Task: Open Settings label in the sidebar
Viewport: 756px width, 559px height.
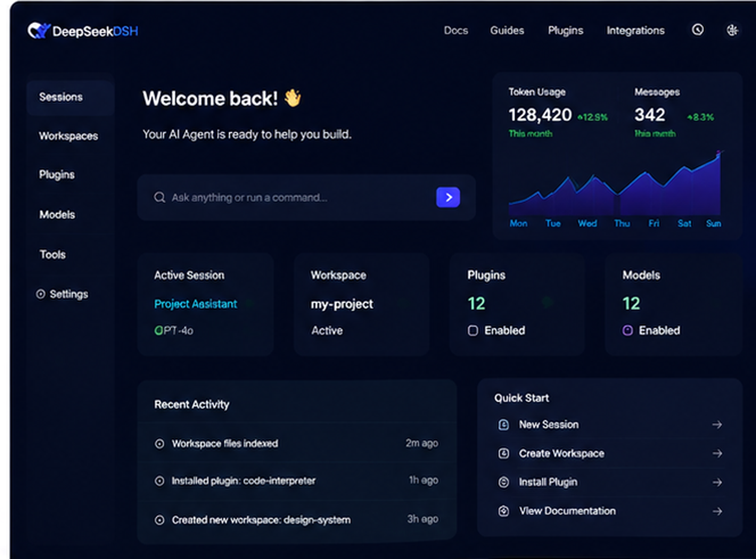Action: click(69, 294)
